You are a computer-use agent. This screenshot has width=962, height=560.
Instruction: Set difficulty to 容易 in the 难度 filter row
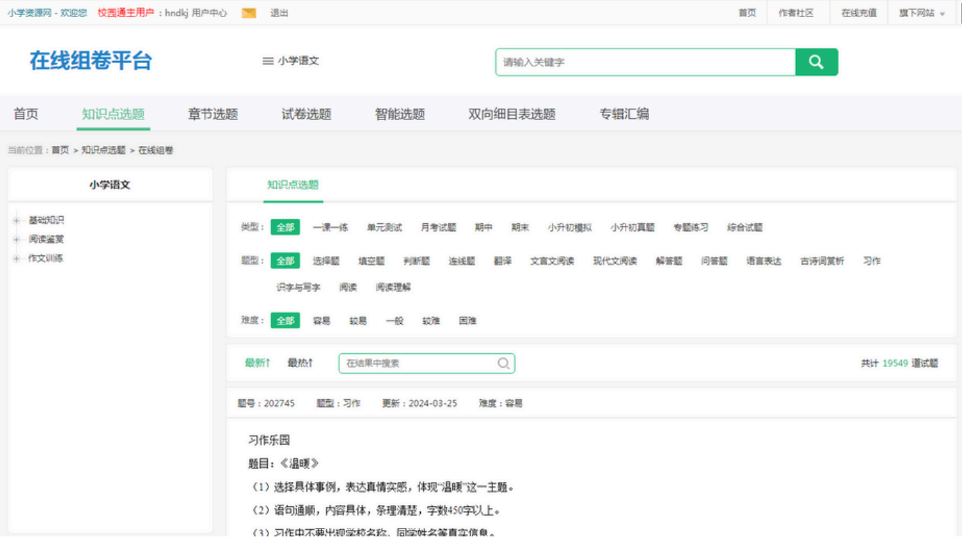click(322, 321)
